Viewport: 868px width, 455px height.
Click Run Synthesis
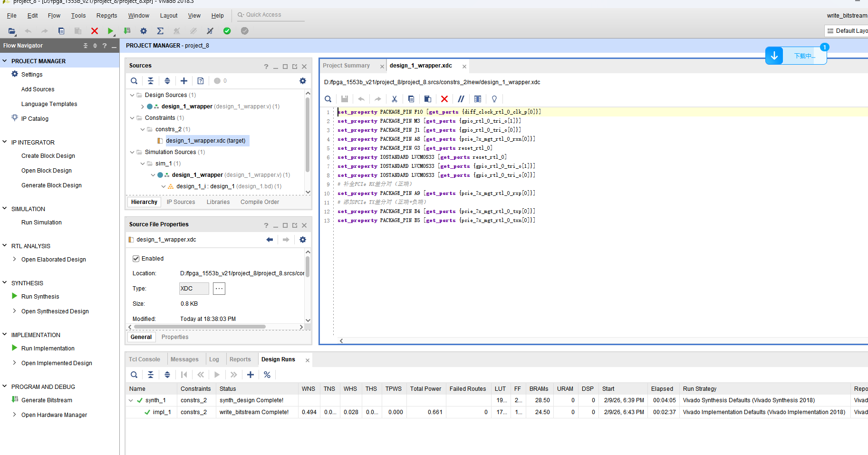40,297
